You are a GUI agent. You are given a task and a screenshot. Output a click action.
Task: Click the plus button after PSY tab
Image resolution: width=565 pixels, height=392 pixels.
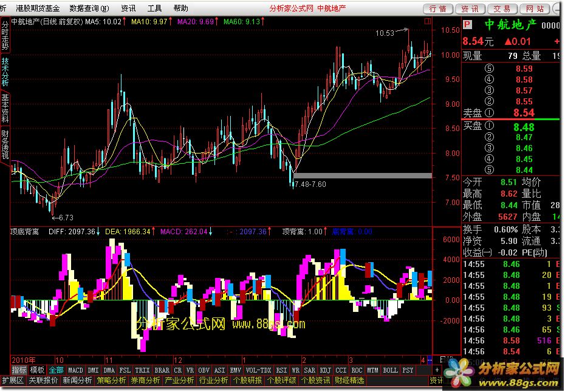pyautogui.click(x=437, y=370)
